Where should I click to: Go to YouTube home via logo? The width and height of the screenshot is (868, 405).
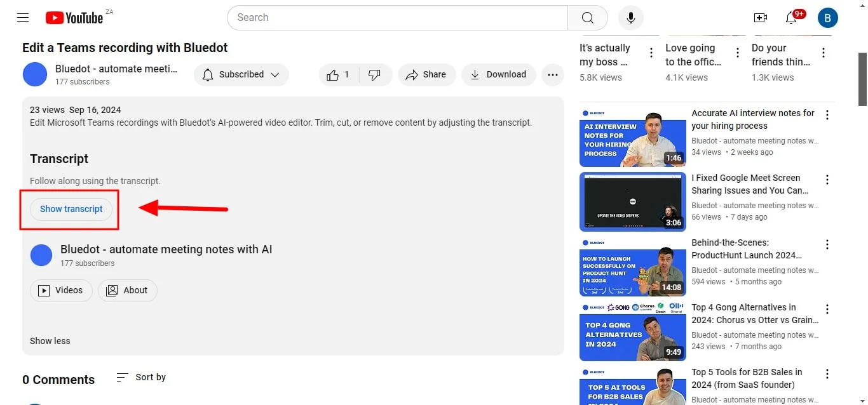tap(74, 18)
